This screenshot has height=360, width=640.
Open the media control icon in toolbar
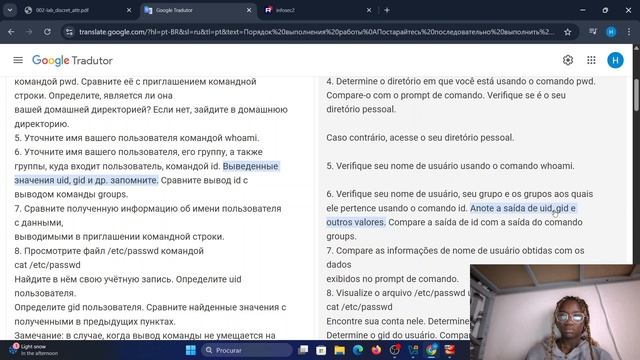[x=593, y=32]
